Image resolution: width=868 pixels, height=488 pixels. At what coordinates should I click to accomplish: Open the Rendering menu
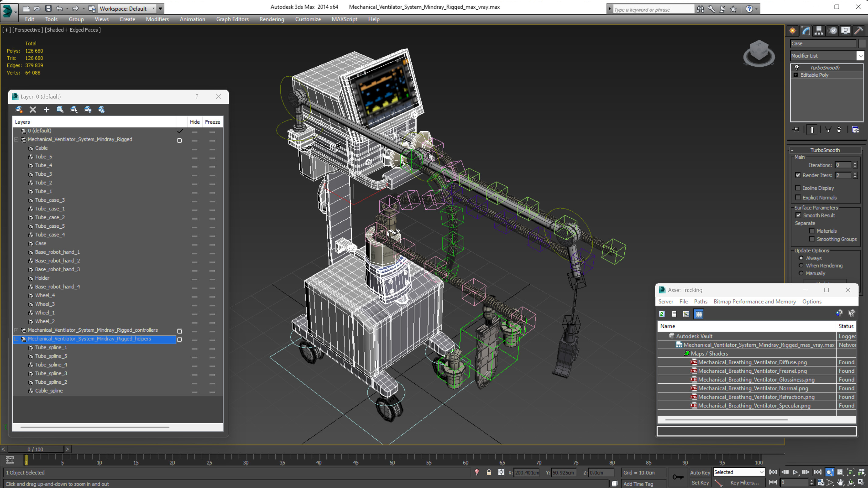coord(272,19)
